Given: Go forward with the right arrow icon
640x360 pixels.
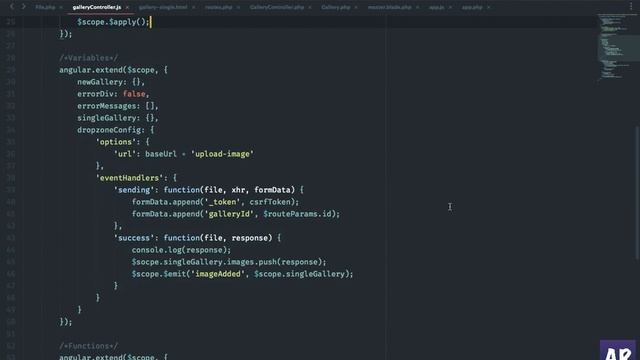Looking at the screenshot, I should [x=24, y=7].
